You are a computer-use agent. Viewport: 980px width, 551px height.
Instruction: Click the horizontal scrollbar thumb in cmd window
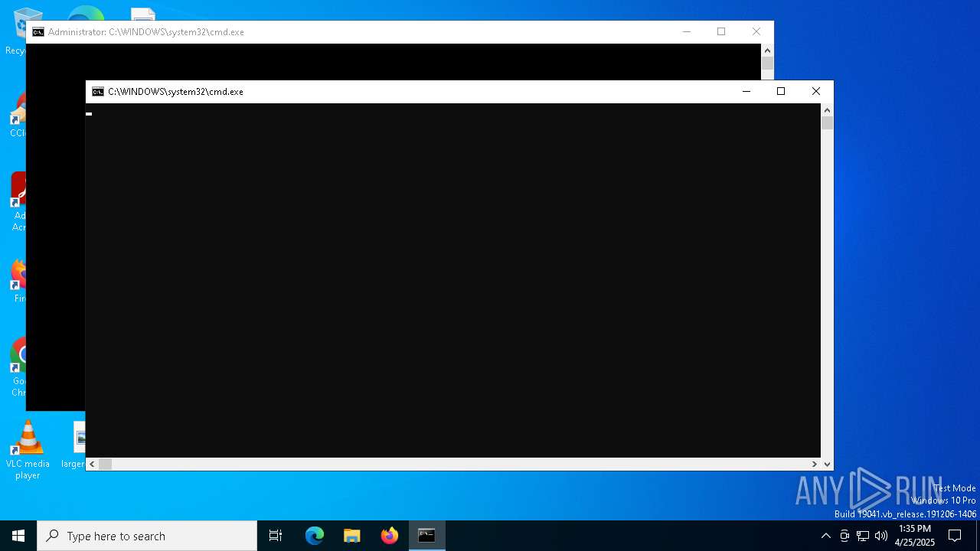point(106,464)
